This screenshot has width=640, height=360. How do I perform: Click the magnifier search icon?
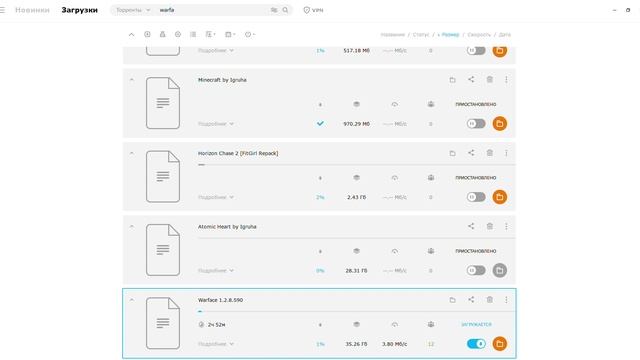[x=285, y=10]
